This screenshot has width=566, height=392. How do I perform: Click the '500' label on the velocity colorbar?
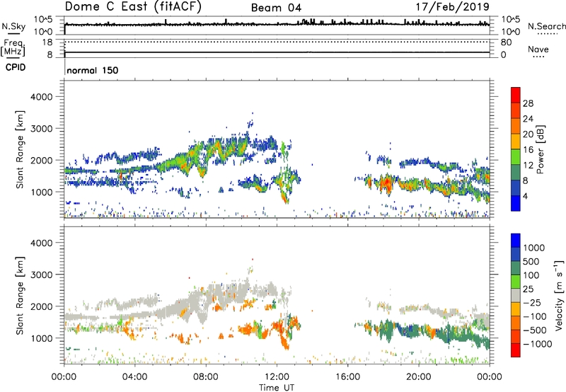click(532, 262)
